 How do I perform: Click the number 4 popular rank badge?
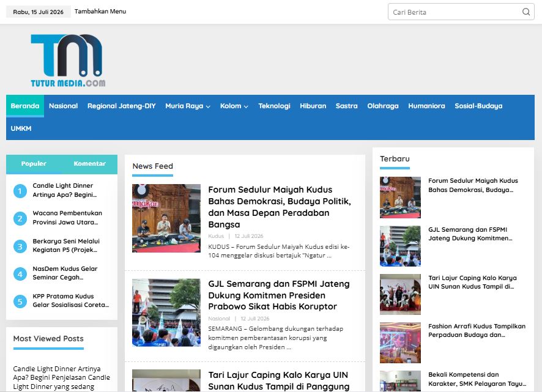click(x=20, y=274)
